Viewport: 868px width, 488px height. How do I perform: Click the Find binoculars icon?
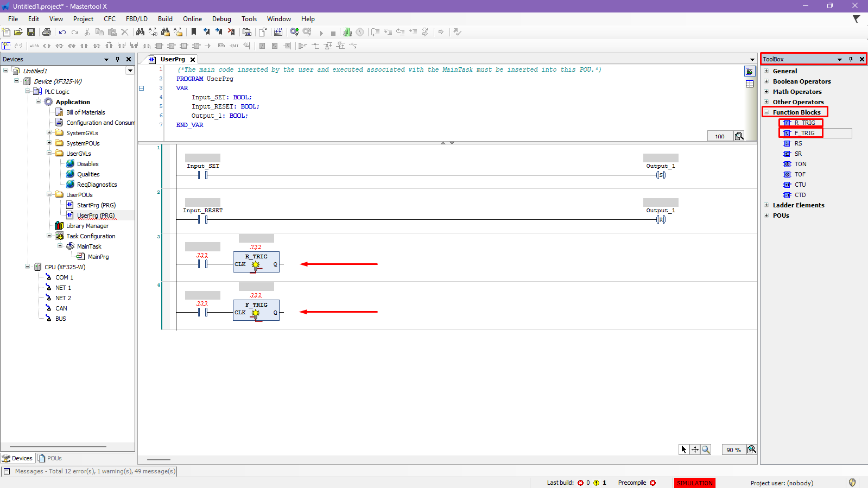pyautogui.click(x=140, y=33)
